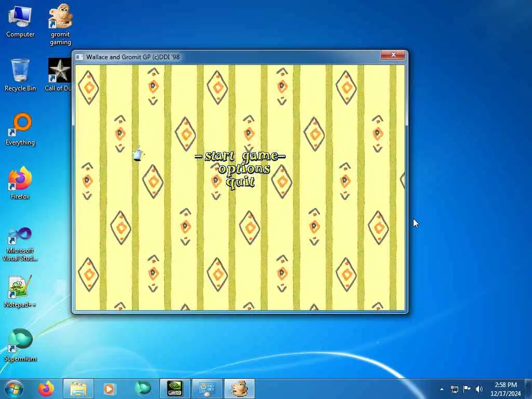532x399 pixels.
Task: Open the NVIDIA taskbar item
Action: pyautogui.click(x=175, y=389)
